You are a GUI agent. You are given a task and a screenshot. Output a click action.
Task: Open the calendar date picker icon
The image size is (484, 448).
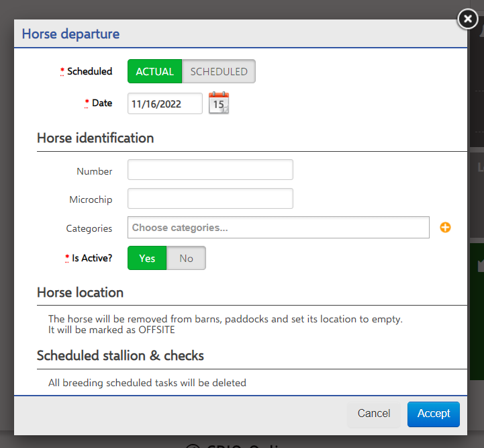219,103
